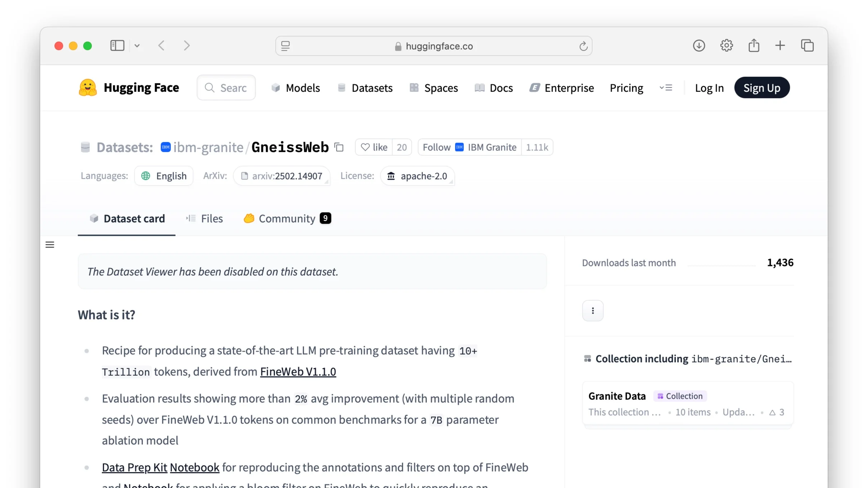Click the address bar showing huggingface.co

pyautogui.click(x=434, y=46)
